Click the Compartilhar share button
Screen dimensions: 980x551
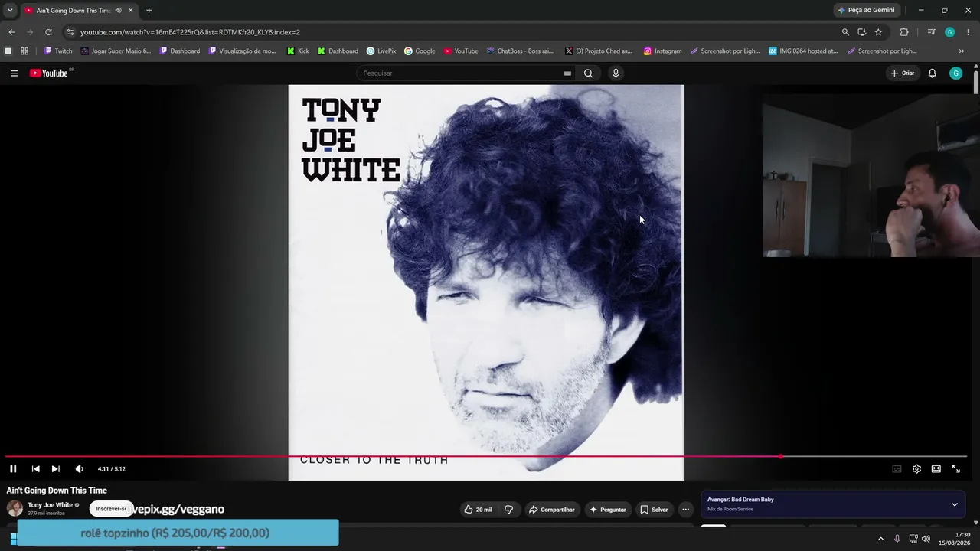(552, 510)
